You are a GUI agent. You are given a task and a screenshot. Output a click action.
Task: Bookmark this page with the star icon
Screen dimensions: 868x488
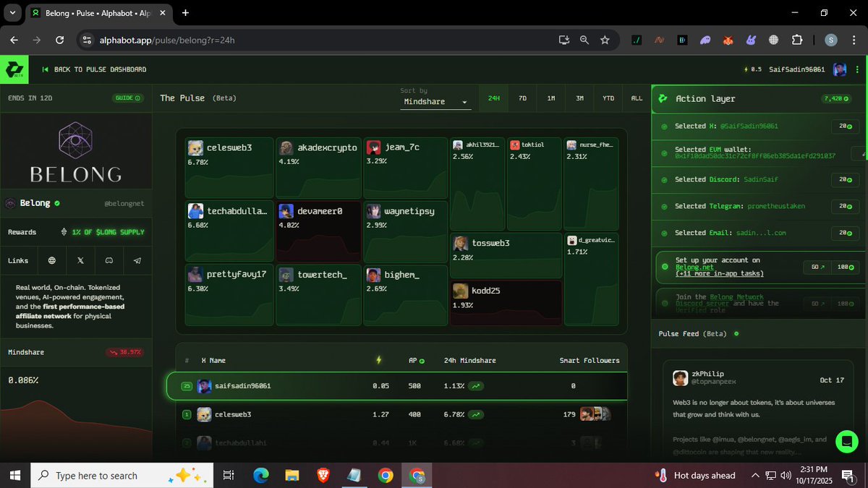point(605,40)
